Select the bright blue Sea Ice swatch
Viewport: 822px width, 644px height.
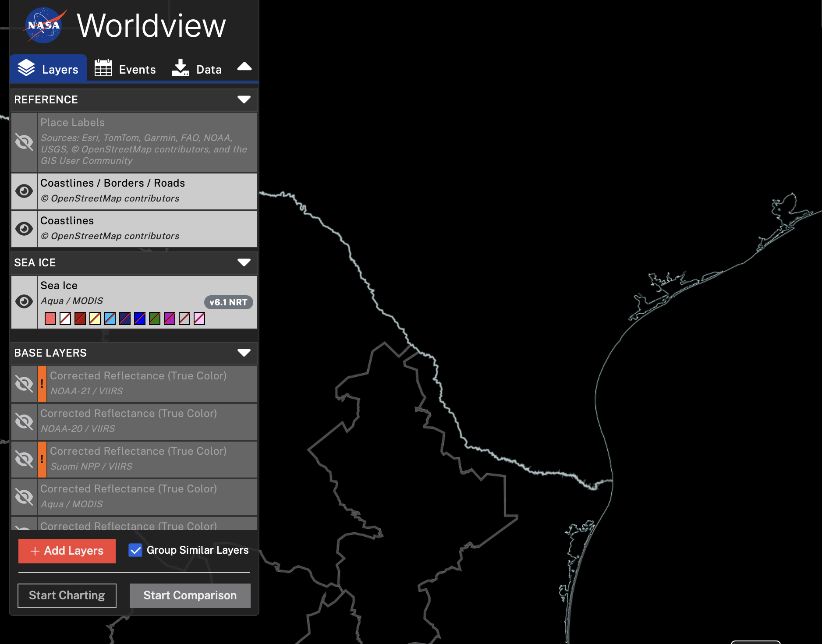coord(140,318)
